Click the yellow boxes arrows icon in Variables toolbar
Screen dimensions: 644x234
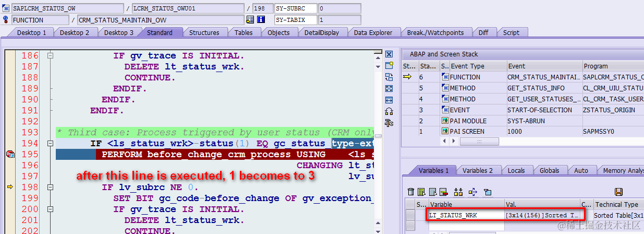coord(459,192)
